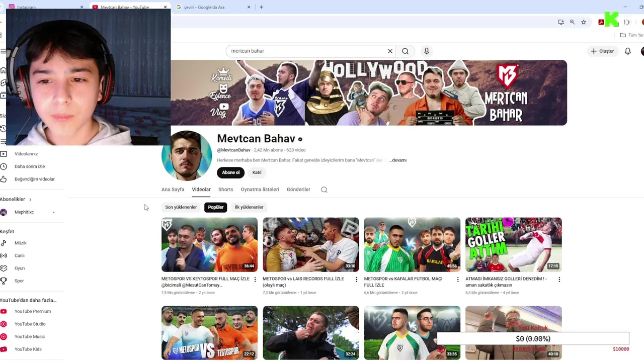The width and height of the screenshot is (644, 362).
Task: Click the $0 (0.00%) donation progress bar
Action: pyautogui.click(x=533, y=339)
